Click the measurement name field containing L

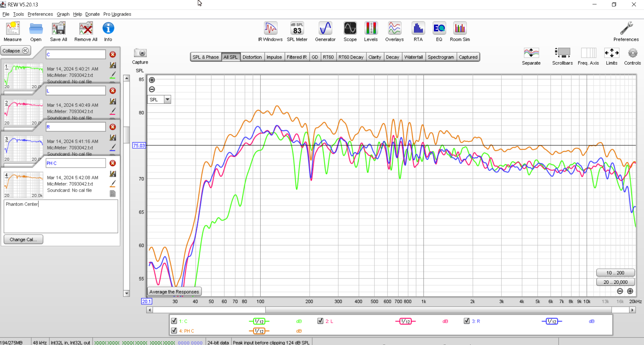[76, 91]
